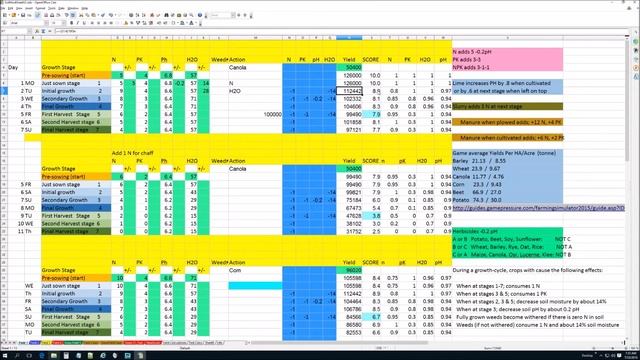Export the sheet directly as PDF
This screenshot has height=360, width=640.
pos(46,15)
